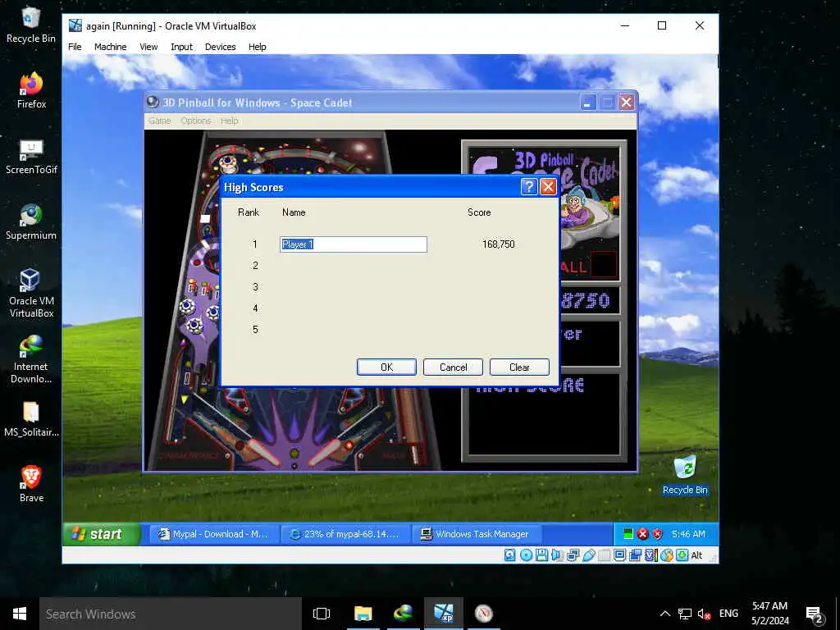The height and width of the screenshot is (630, 840).
Task: Open the VirtualBox Help menu
Action: [257, 47]
